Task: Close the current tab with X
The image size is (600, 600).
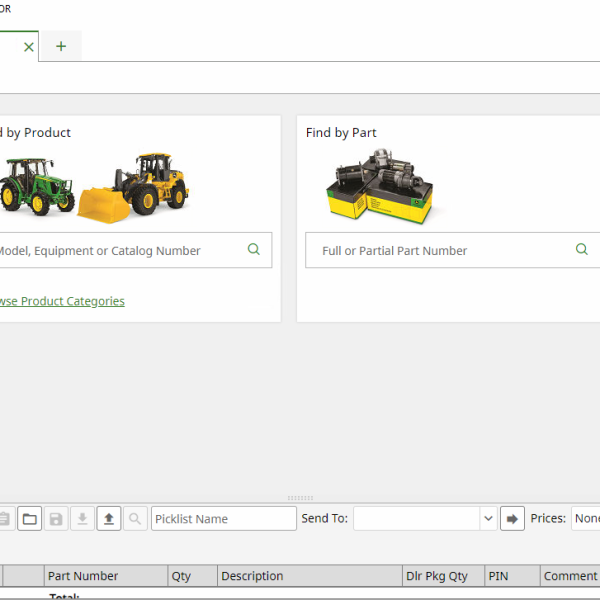Action: pos(29,47)
